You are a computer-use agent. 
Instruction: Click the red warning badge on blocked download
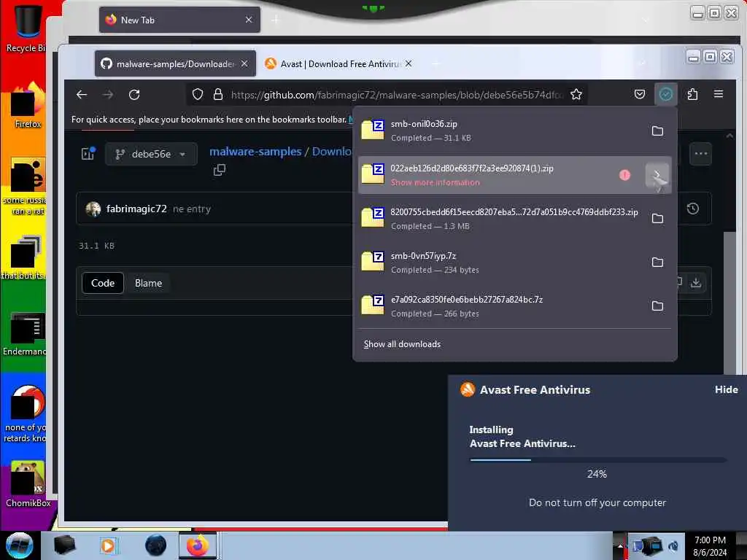pos(624,175)
